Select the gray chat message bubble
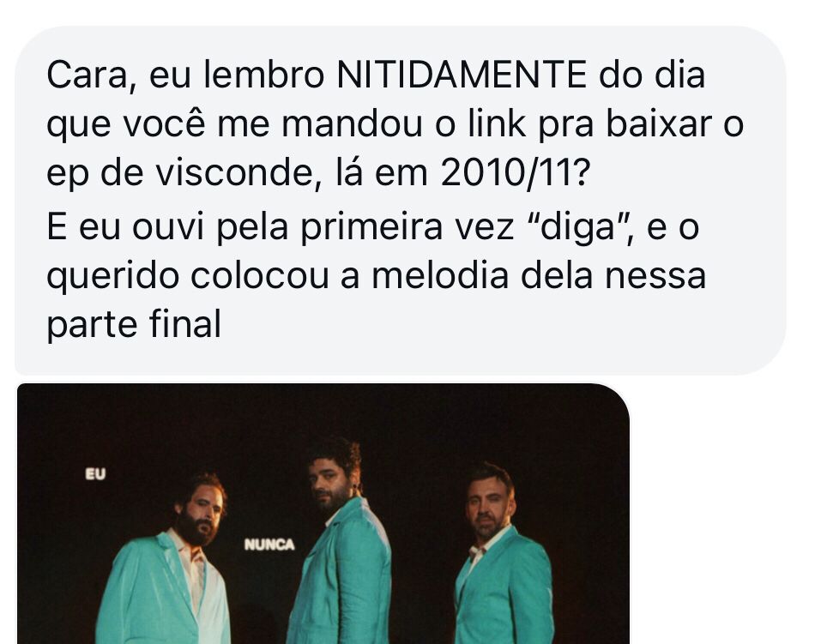The image size is (839, 644). (401, 200)
